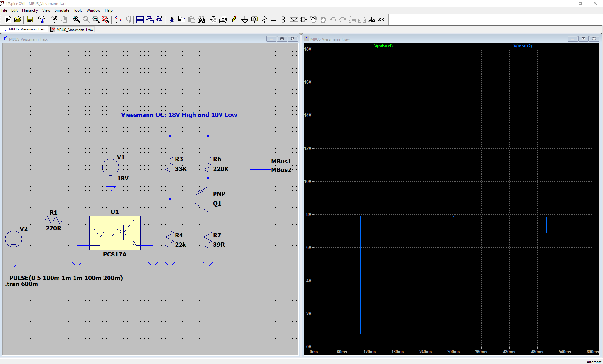Select the Drag hand tool
The width and height of the screenshot is (603, 364).
point(323,19)
